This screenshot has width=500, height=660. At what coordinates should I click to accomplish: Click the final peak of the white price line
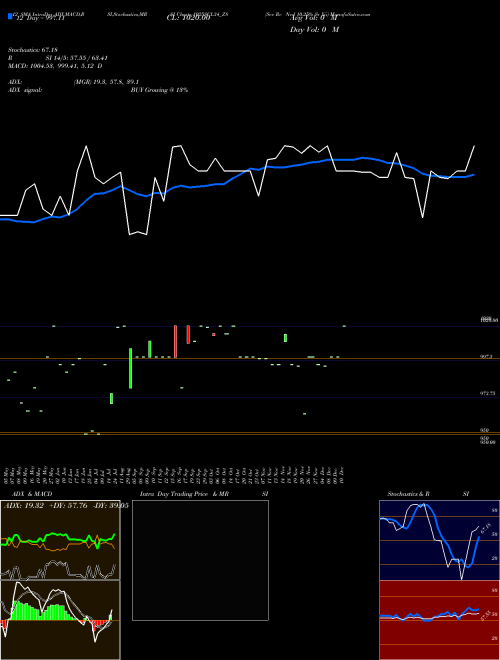(474, 146)
